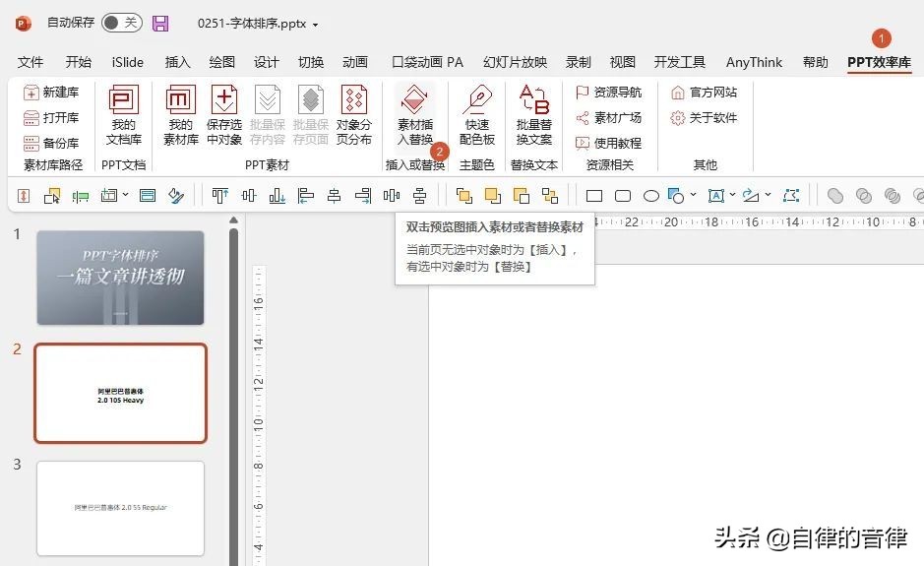Switch to the 设计 ribbon tab

point(267,62)
